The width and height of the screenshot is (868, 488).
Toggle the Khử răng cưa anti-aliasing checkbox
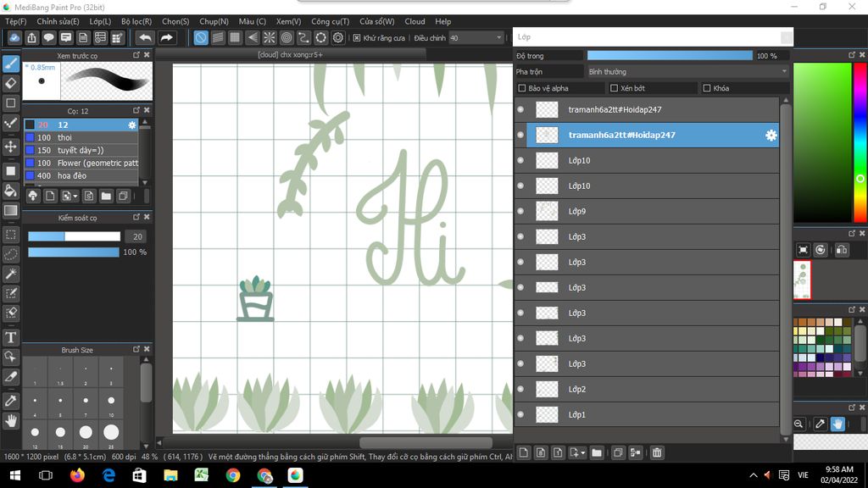pyautogui.click(x=357, y=37)
